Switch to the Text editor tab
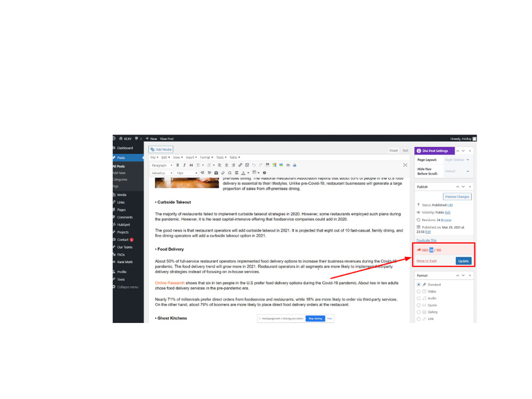 (405, 151)
